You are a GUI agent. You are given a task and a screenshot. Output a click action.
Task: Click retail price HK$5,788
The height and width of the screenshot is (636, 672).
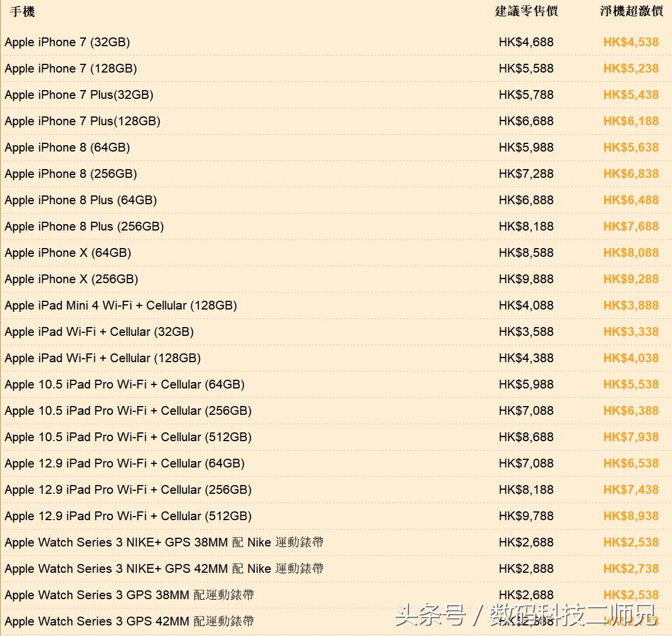pyautogui.click(x=526, y=95)
